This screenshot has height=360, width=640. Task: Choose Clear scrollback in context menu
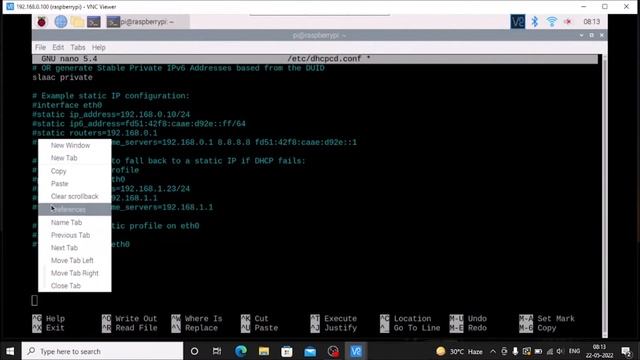pyautogui.click(x=74, y=196)
